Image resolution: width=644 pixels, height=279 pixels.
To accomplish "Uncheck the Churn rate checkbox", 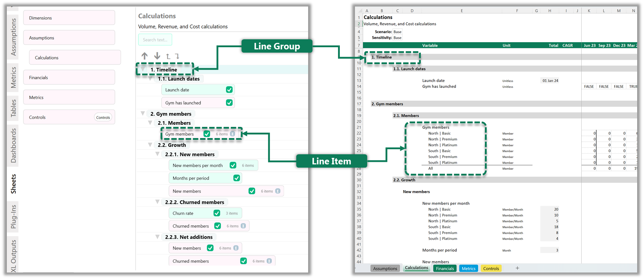I will tap(217, 213).
